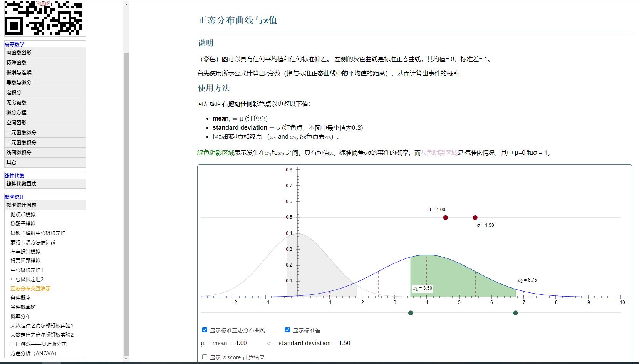Expand the 定积分 section

click(x=14, y=92)
